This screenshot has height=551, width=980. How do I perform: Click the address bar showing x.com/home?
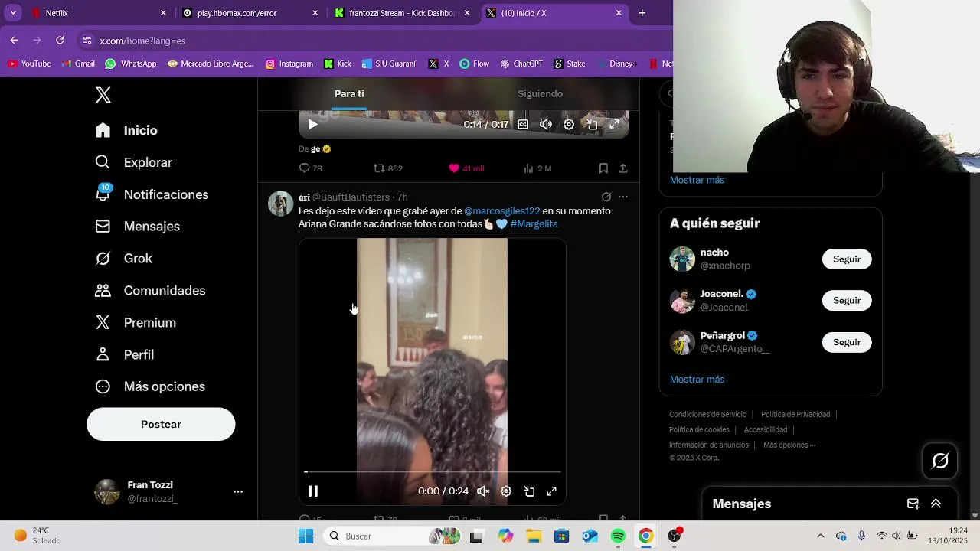pos(375,41)
